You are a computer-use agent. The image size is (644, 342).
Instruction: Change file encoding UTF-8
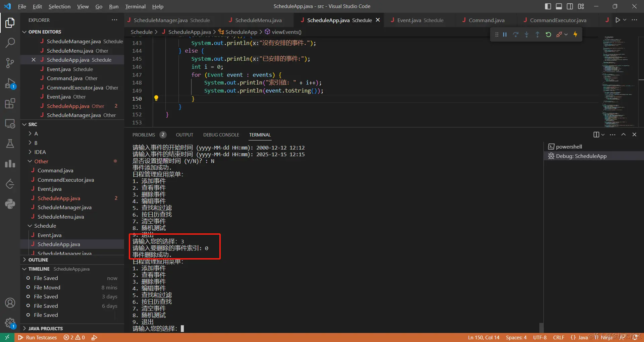[x=540, y=338]
